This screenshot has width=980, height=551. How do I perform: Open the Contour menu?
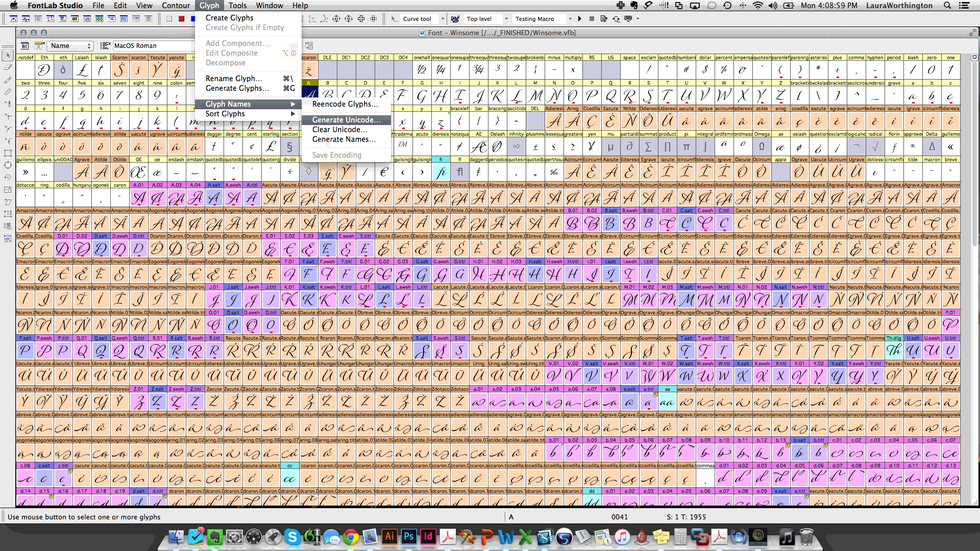click(176, 6)
